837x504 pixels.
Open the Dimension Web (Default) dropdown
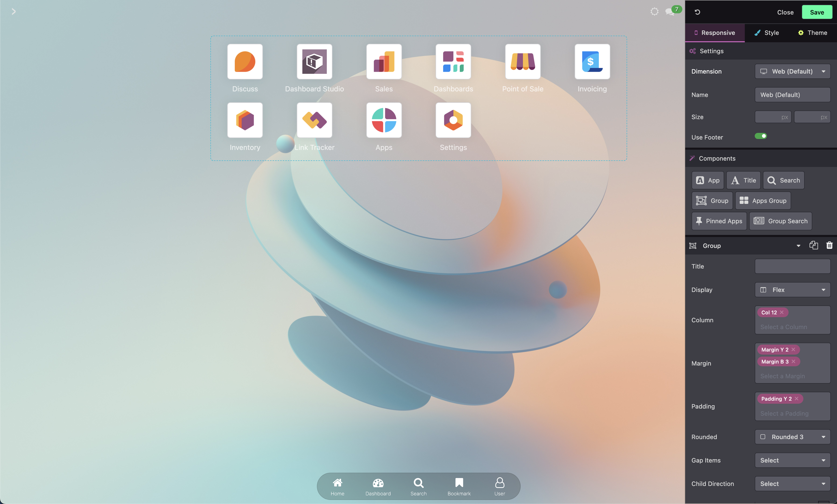click(x=792, y=71)
